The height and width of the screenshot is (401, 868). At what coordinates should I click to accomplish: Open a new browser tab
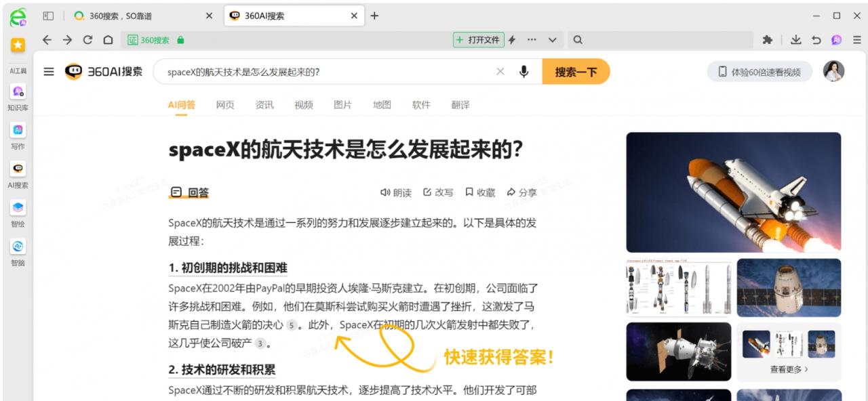[x=374, y=16]
